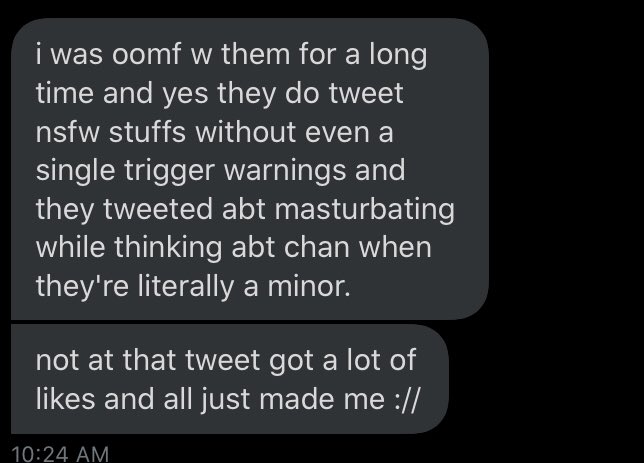Click the word "stuffs" in first message

pos(147,132)
